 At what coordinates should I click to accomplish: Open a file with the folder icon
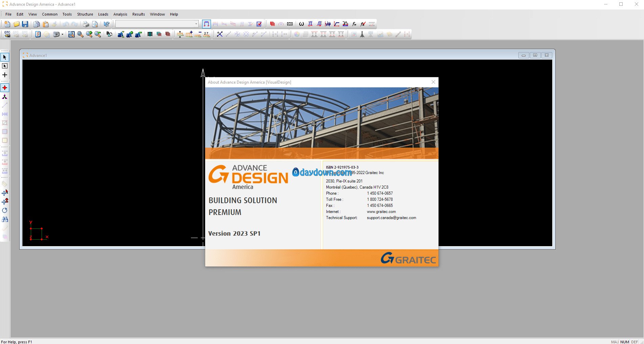tap(16, 24)
